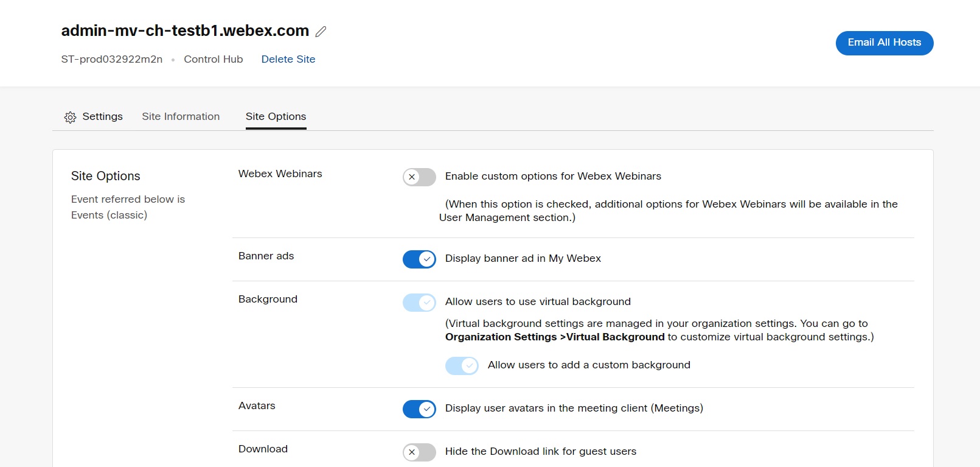Click the Settings gear icon
Viewport: 980px width, 467px height.
click(x=71, y=117)
